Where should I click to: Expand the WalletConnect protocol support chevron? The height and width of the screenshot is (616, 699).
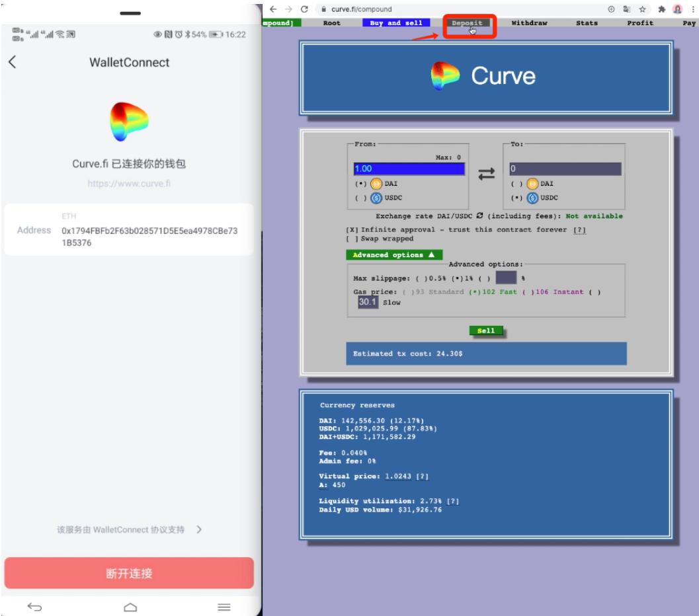coord(199,529)
